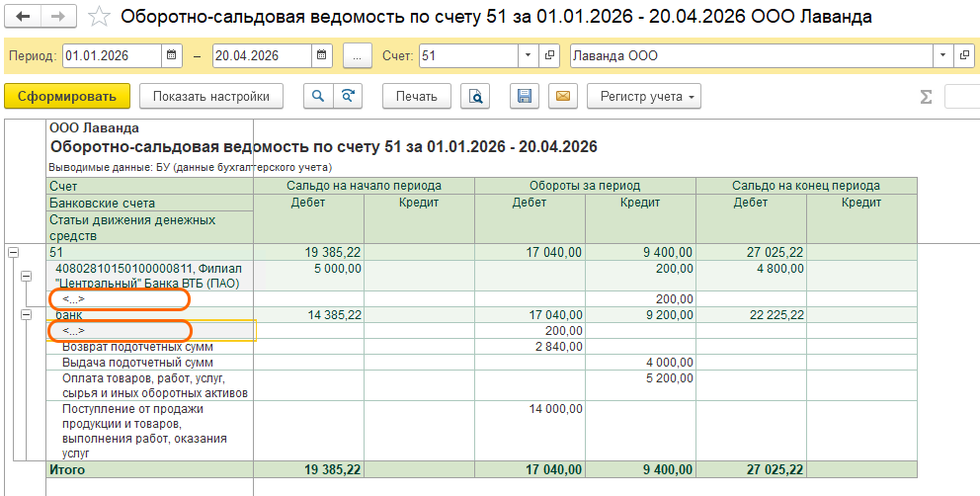This screenshot has height=496, width=980.
Task: Add report to favorites with star
Action: (99, 17)
